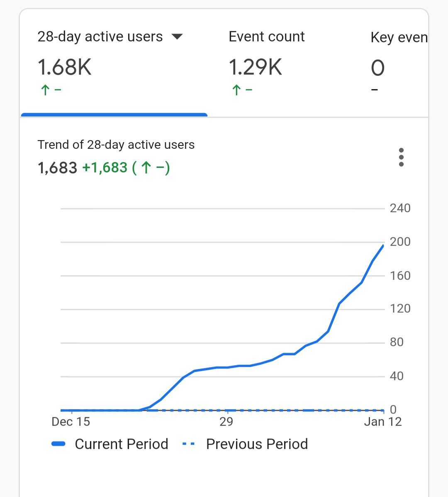The height and width of the screenshot is (497, 448).
Task: Click the Jan 12 axis date label
Action: [383, 422]
